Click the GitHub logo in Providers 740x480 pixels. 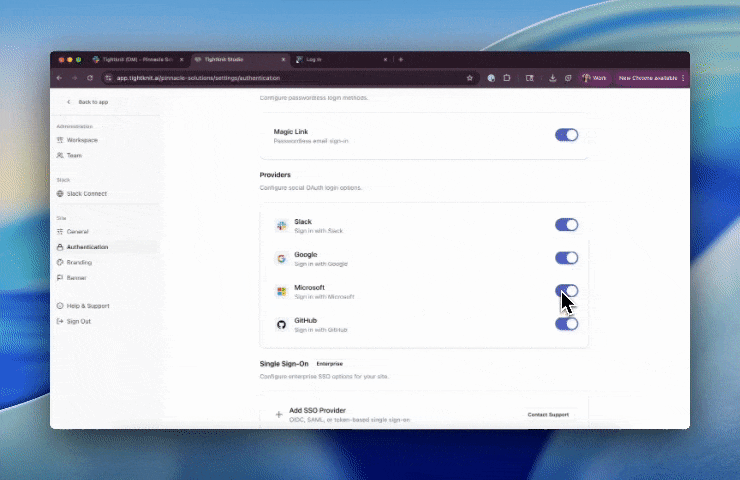point(282,325)
